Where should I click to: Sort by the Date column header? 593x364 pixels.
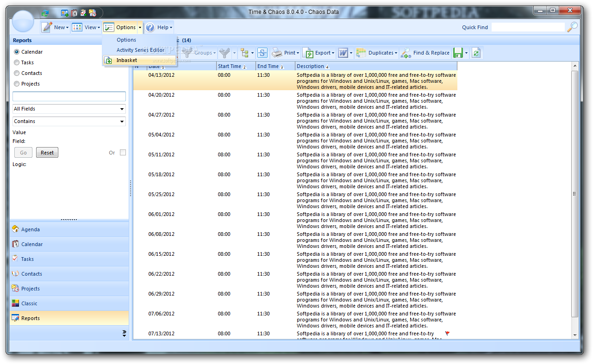(181, 66)
